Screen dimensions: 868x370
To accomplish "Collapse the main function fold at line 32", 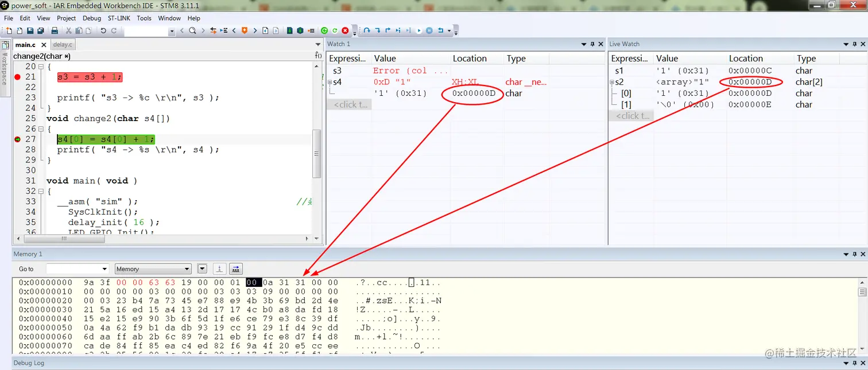I will point(40,191).
